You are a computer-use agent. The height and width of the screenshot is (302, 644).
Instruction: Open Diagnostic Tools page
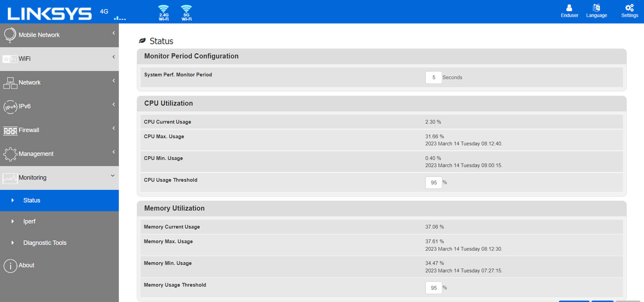tap(45, 243)
